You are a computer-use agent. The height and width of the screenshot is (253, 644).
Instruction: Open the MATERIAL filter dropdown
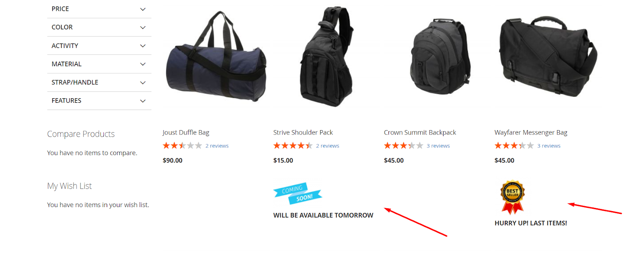click(99, 64)
